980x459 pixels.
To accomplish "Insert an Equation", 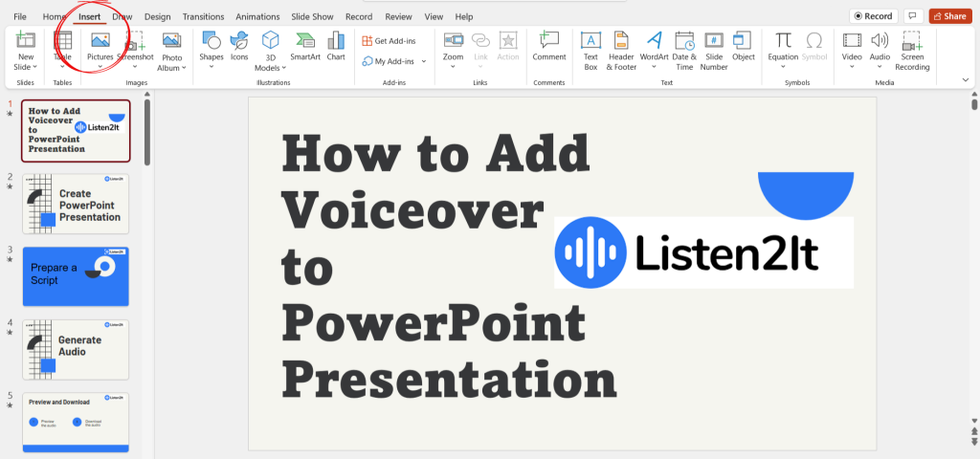I will click(783, 51).
